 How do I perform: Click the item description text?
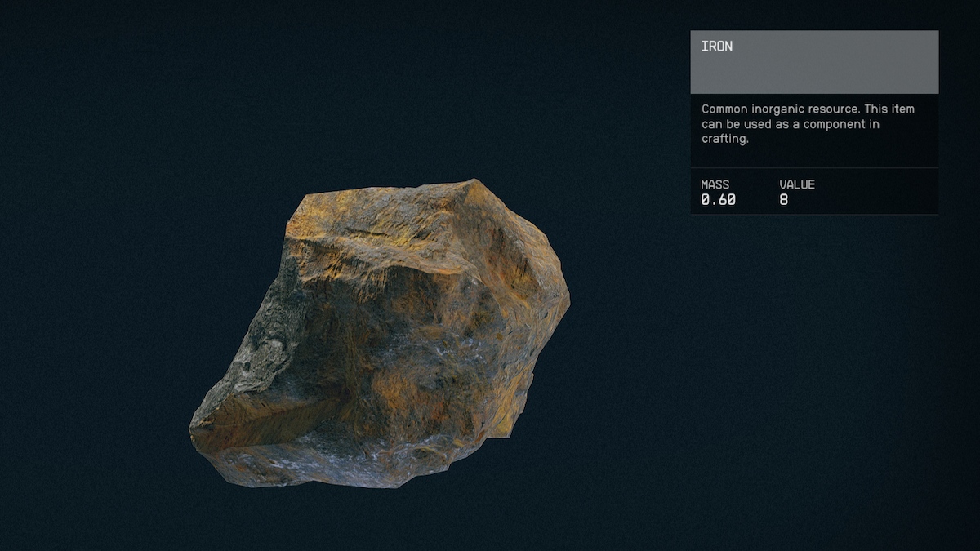[807, 124]
